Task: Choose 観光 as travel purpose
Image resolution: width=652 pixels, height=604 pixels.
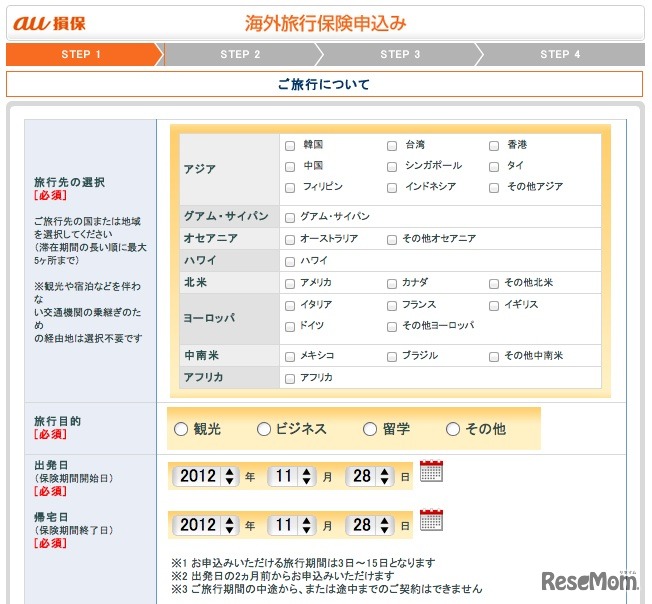Action: pos(181,429)
